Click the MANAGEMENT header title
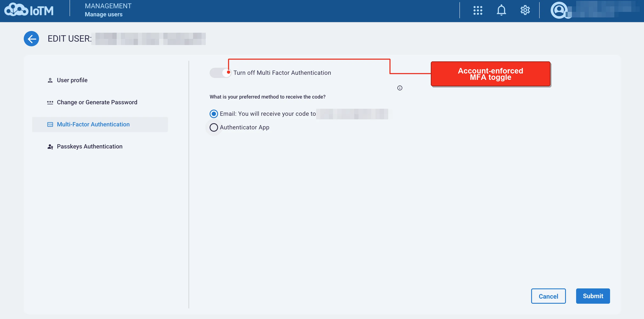Viewport: 644px width, 319px height. [x=108, y=6]
